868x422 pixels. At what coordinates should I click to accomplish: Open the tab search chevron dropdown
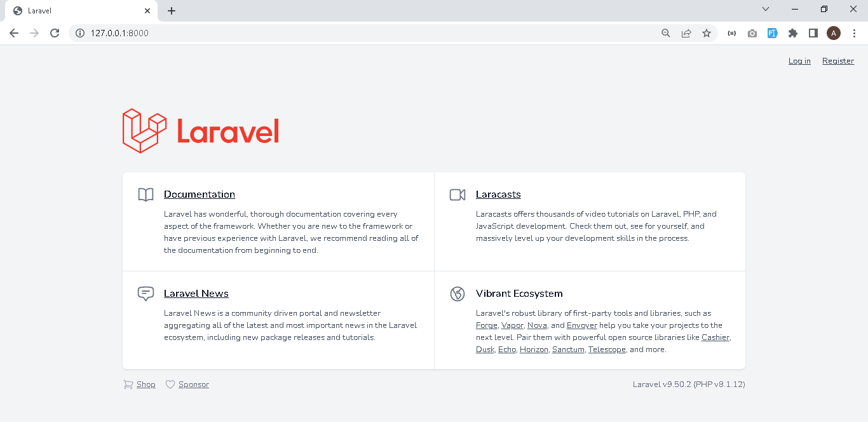click(766, 9)
